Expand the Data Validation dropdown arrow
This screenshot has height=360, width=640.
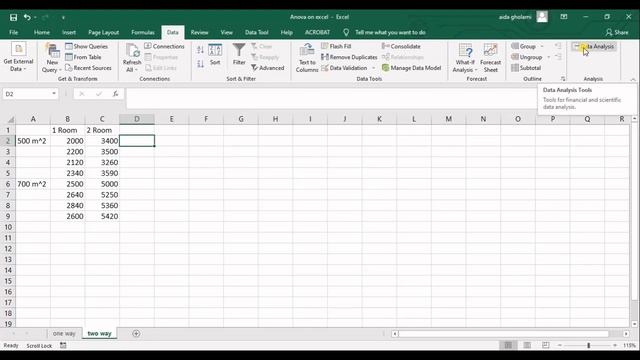click(x=373, y=68)
